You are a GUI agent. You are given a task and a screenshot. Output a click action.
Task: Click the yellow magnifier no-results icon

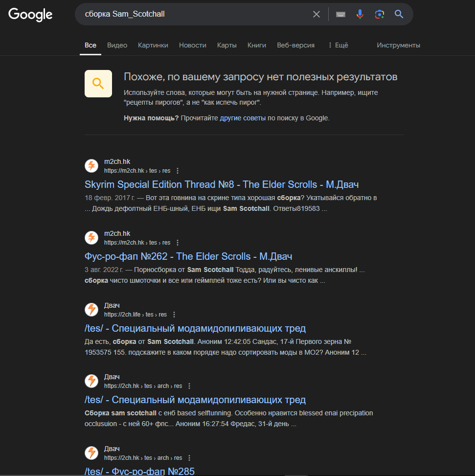click(x=98, y=84)
